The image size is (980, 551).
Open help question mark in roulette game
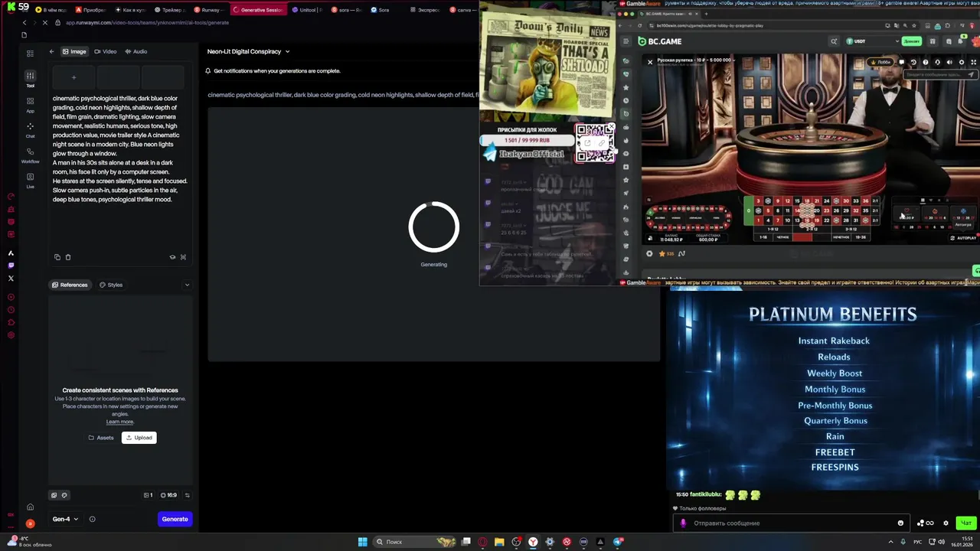pos(926,62)
